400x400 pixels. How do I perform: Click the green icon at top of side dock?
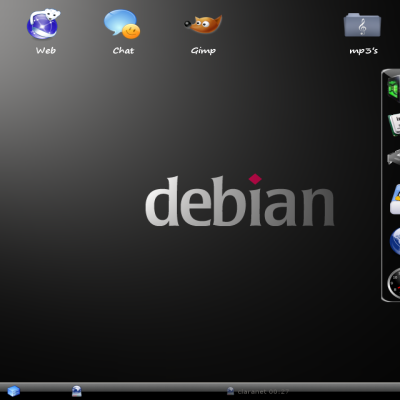click(x=393, y=87)
